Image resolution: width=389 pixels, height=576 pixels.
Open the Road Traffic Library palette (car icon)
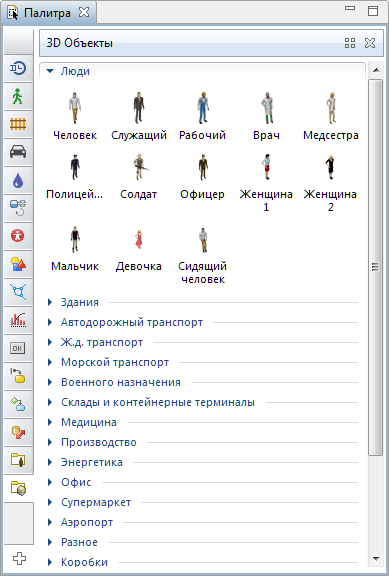(18, 152)
